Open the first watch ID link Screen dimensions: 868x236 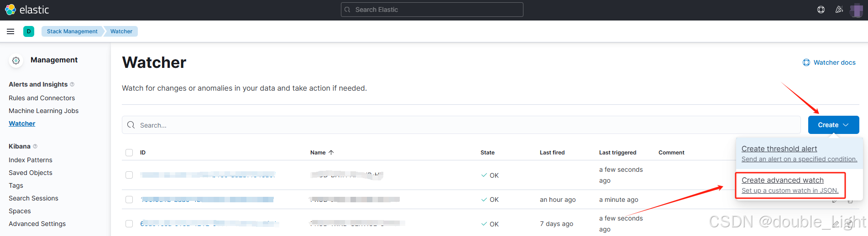[x=208, y=175]
